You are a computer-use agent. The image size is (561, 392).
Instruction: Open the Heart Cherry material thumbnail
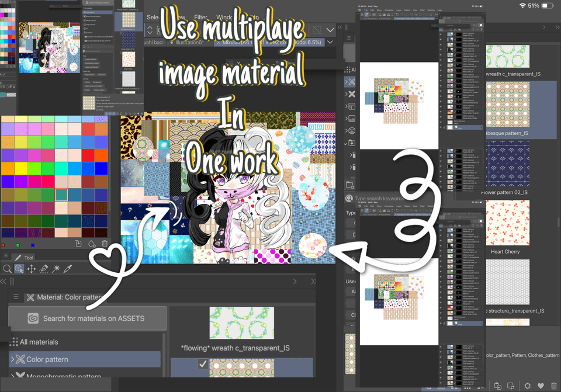pyautogui.click(x=508, y=223)
